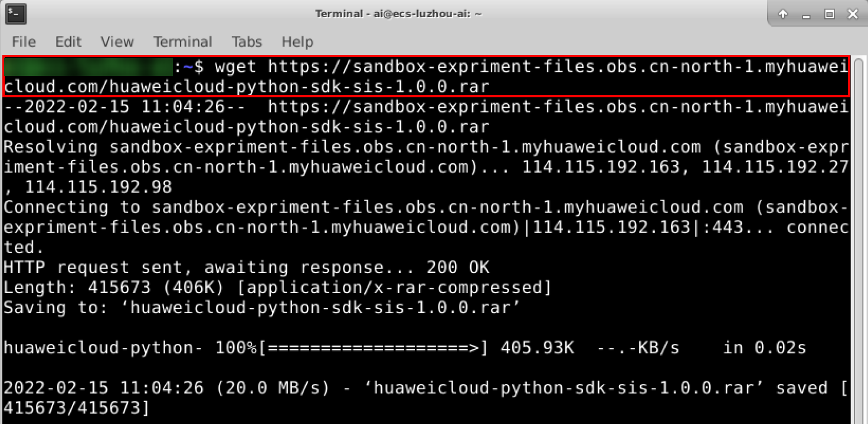Open the Edit menu
Screen dimensions: 868x424
(68, 42)
